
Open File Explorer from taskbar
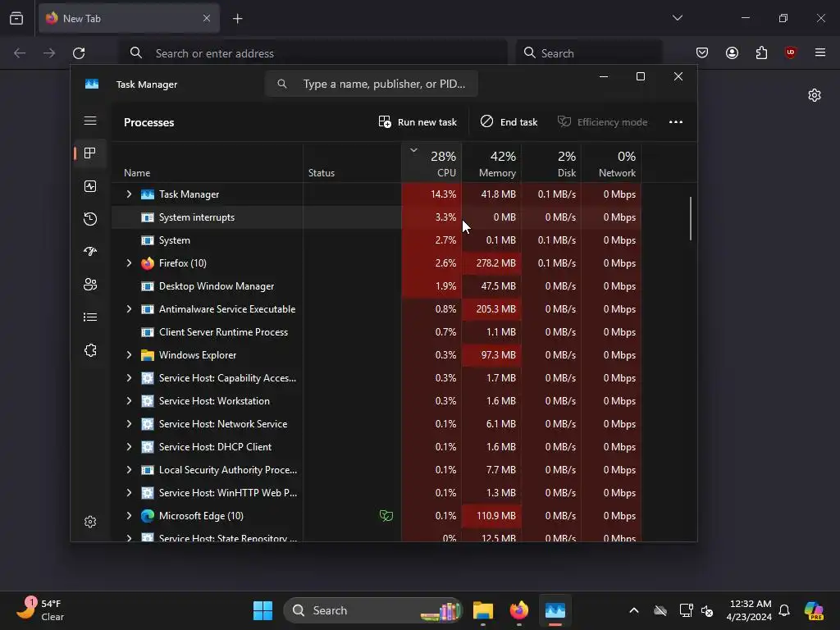[x=482, y=610]
